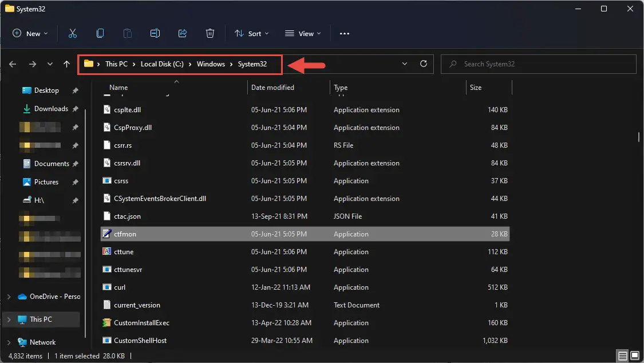Image resolution: width=644 pixels, height=363 pixels.
Task: Open the View layout dropdown
Action: click(303, 34)
